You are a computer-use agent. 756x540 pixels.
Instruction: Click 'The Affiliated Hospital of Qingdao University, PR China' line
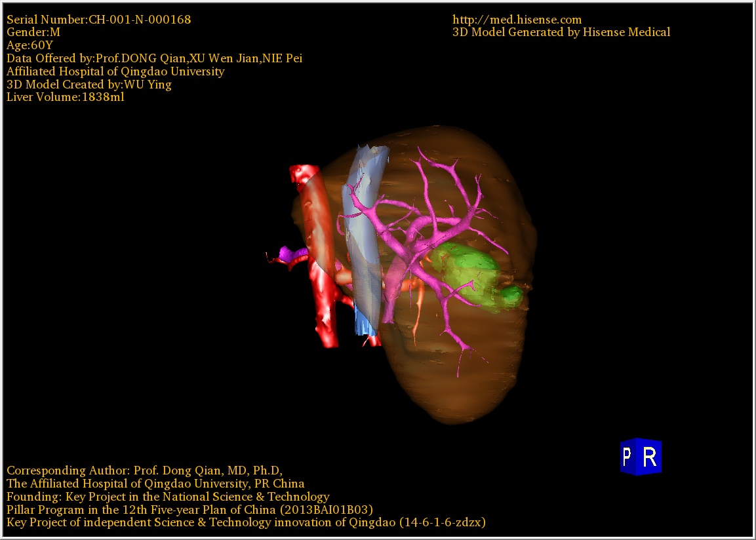click(155, 484)
